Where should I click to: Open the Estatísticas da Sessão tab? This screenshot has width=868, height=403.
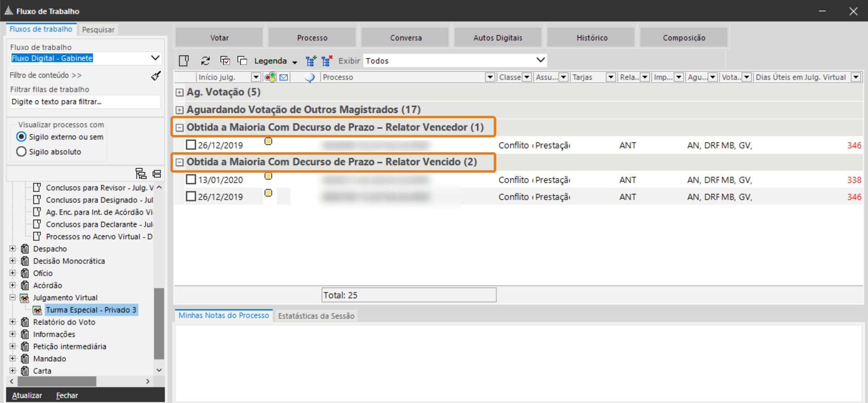click(x=316, y=316)
